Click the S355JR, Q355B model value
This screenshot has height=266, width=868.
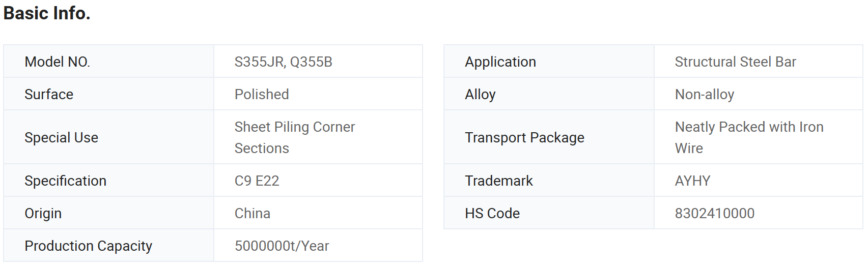(x=283, y=62)
